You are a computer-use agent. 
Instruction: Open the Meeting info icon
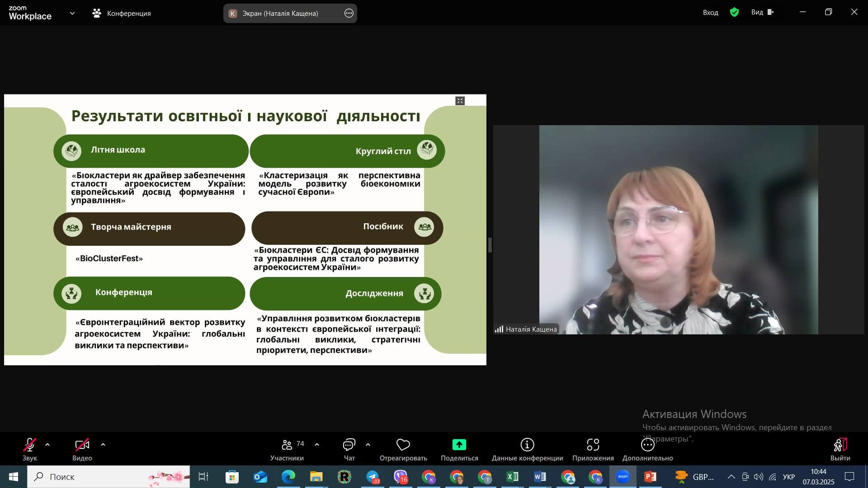point(527,445)
